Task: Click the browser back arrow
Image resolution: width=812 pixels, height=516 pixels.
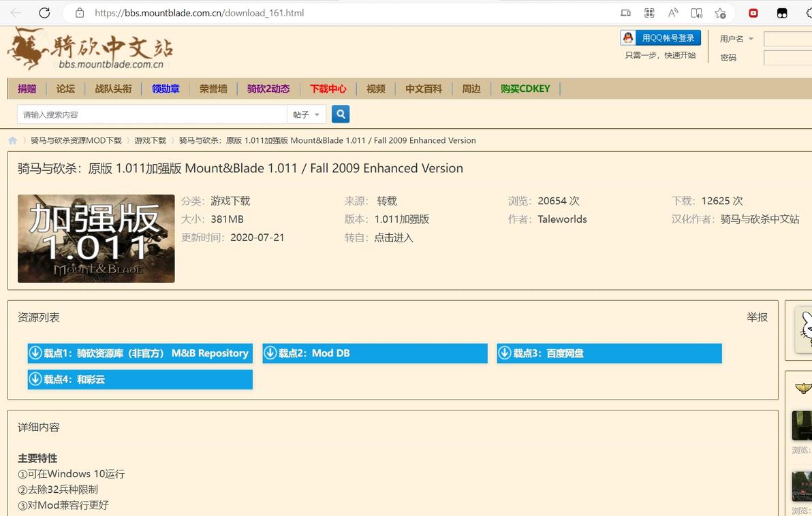Action: (x=16, y=13)
